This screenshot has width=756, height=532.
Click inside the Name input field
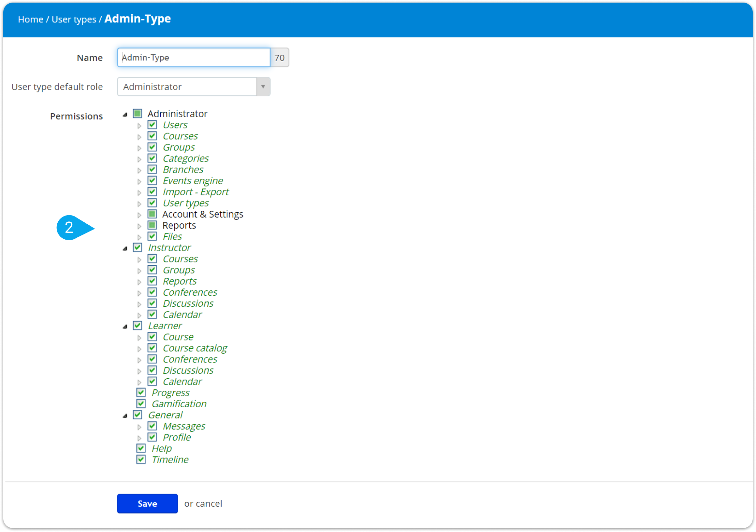tap(194, 57)
